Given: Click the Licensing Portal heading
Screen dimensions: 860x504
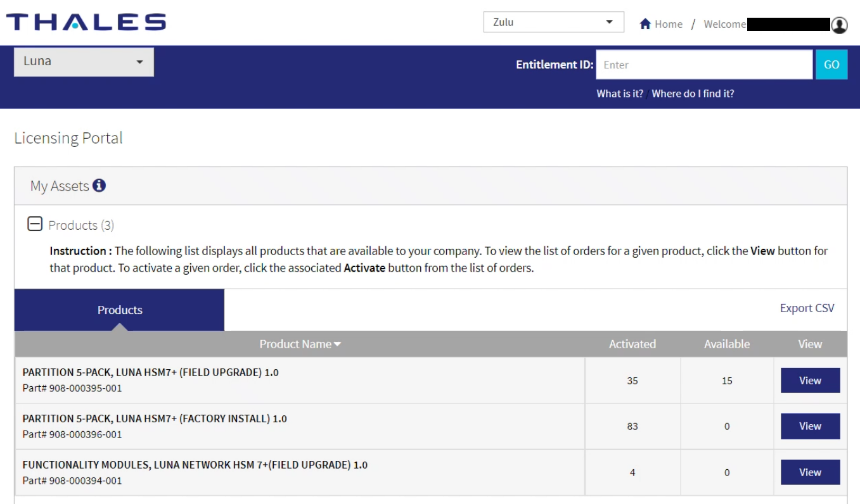Looking at the screenshot, I should [68, 138].
